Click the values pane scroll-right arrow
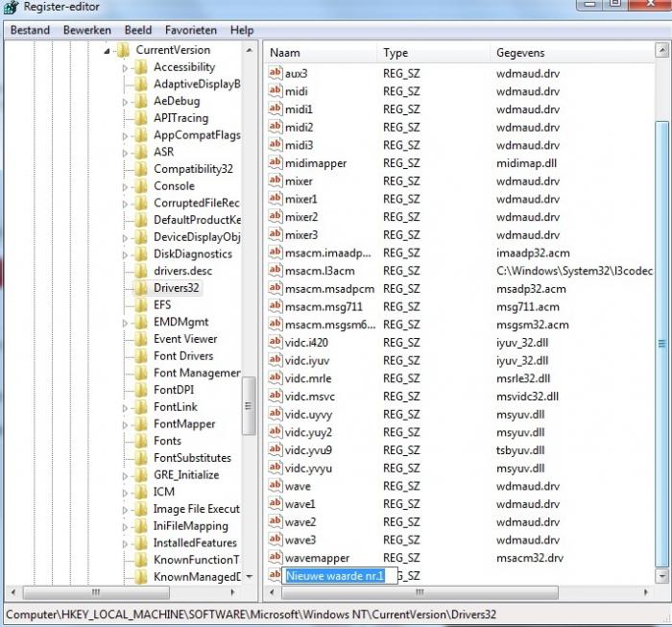 click(x=645, y=592)
